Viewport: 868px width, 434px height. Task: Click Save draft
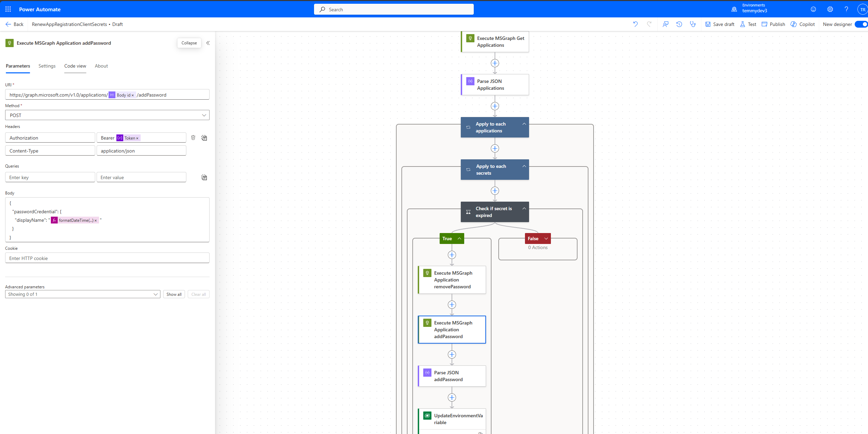click(x=720, y=24)
